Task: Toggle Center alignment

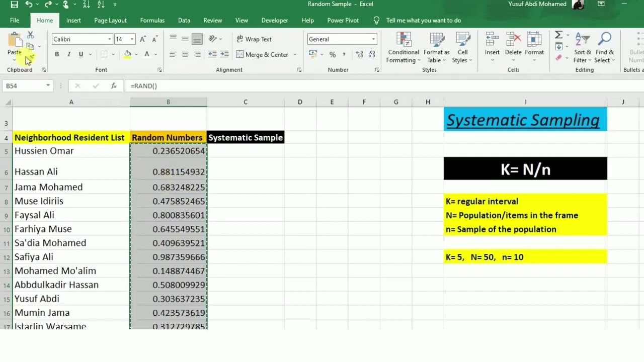Action: (x=185, y=54)
